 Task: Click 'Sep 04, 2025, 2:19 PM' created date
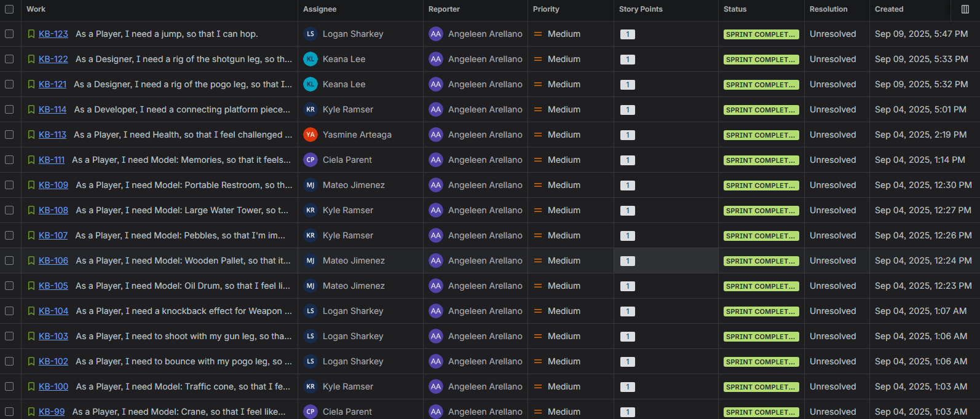coord(920,135)
